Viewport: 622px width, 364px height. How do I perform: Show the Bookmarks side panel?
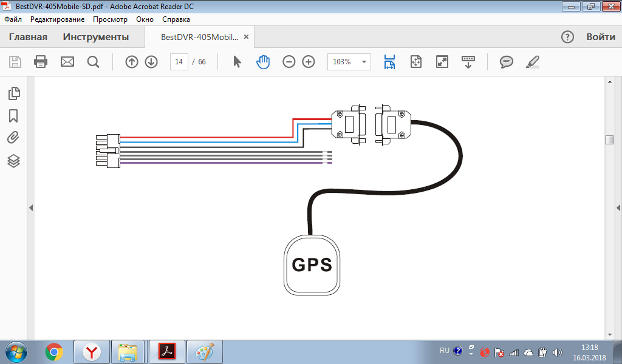tap(13, 116)
